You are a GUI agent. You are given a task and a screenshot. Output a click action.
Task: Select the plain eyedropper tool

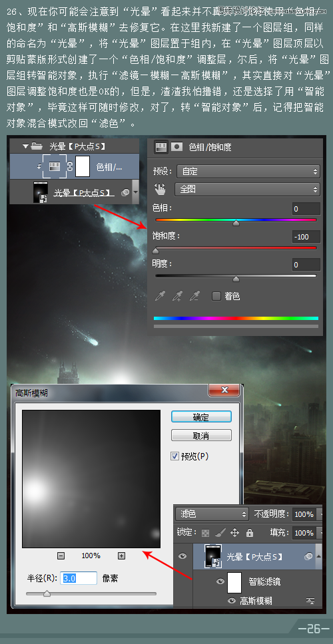click(160, 295)
